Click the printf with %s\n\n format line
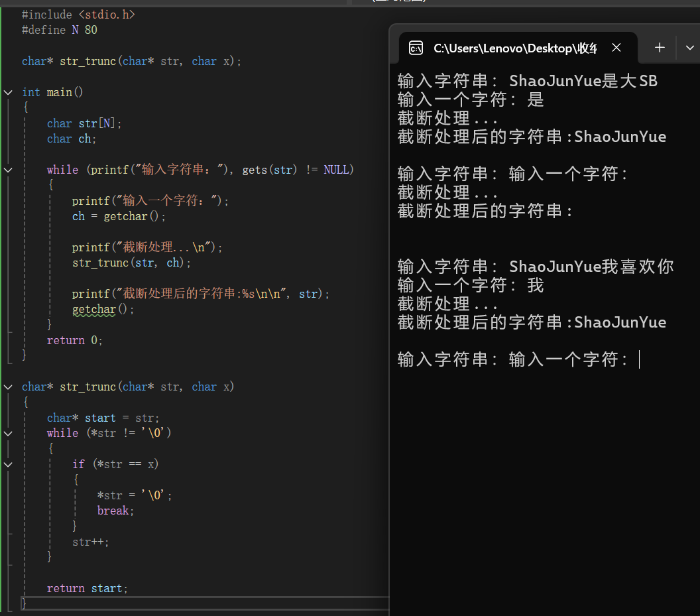Screen dimensions: 700x616 (x=200, y=294)
